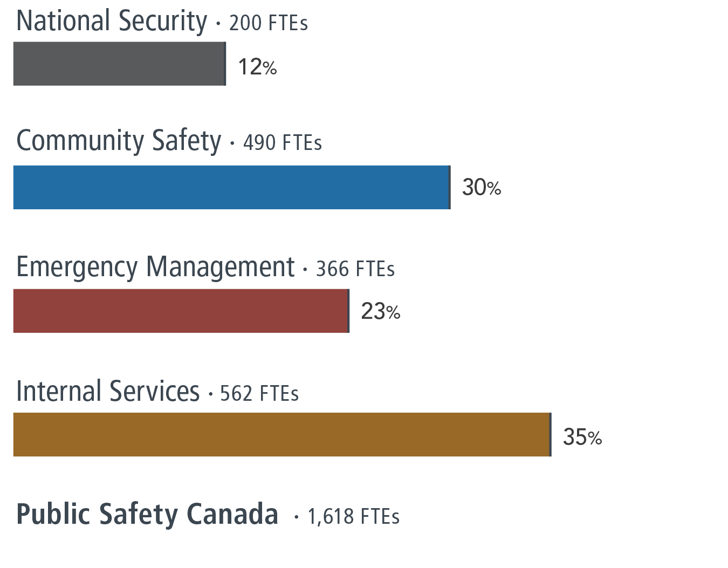Click the 35% value label
This screenshot has width=728, height=568.
582,437
